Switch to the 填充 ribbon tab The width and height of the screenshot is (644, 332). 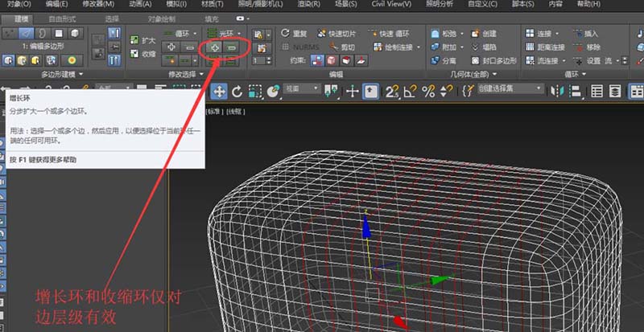pyautogui.click(x=212, y=18)
